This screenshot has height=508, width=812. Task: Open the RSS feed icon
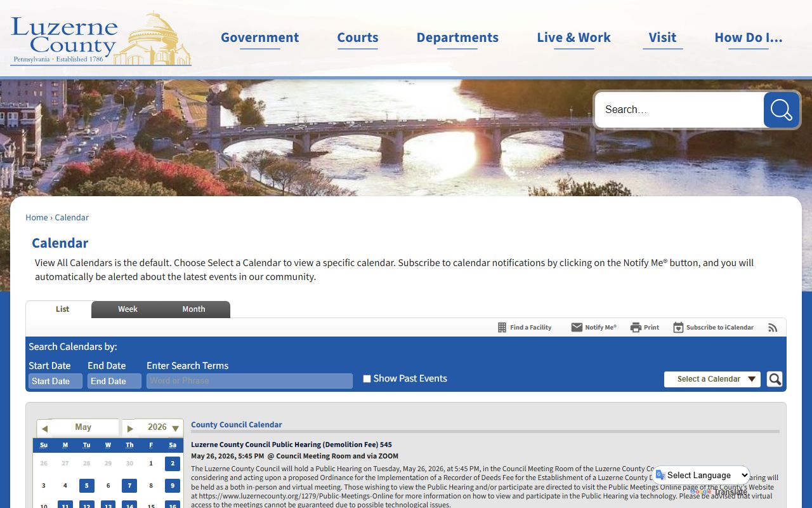pos(773,328)
